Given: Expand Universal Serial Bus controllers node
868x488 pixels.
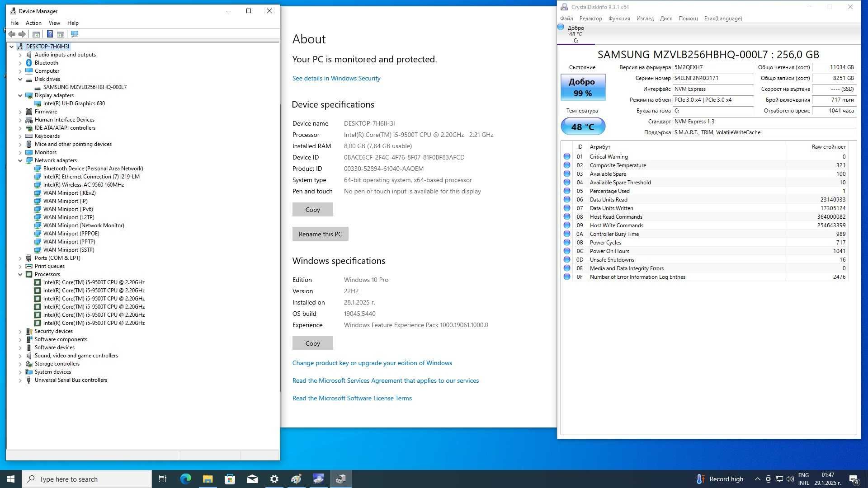Looking at the screenshot, I should [20, 380].
